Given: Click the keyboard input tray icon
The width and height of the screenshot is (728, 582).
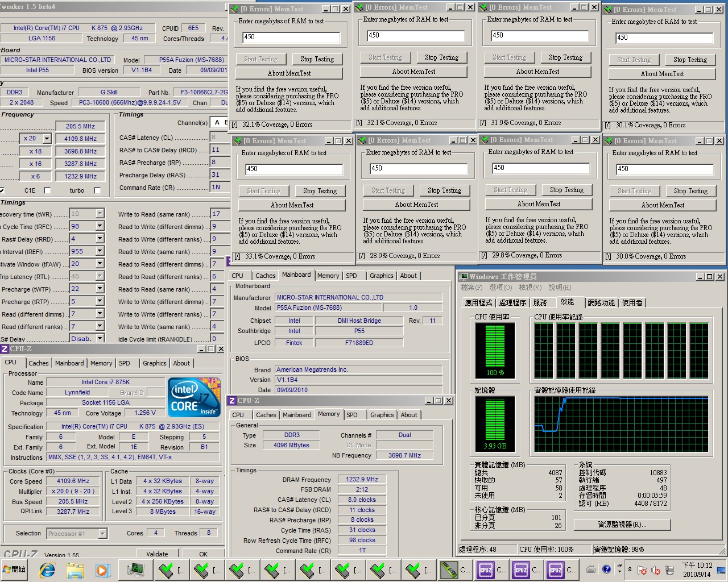Looking at the screenshot, I should click(x=591, y=569).
